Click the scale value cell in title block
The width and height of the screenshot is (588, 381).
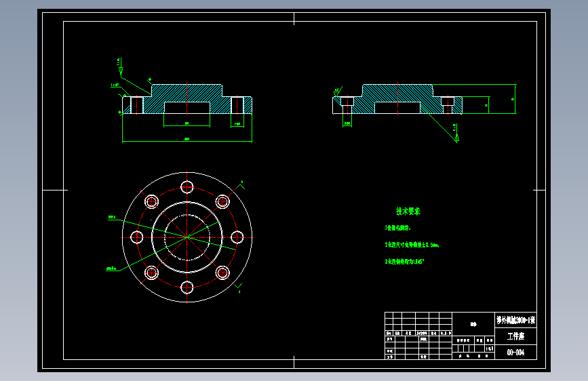pyautogui.click(x=490, y=348)
